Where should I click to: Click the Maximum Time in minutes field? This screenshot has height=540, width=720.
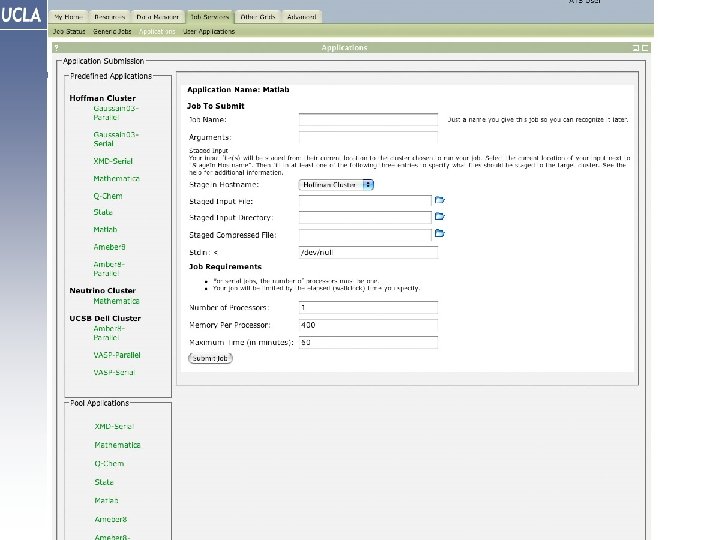point(368,342)
